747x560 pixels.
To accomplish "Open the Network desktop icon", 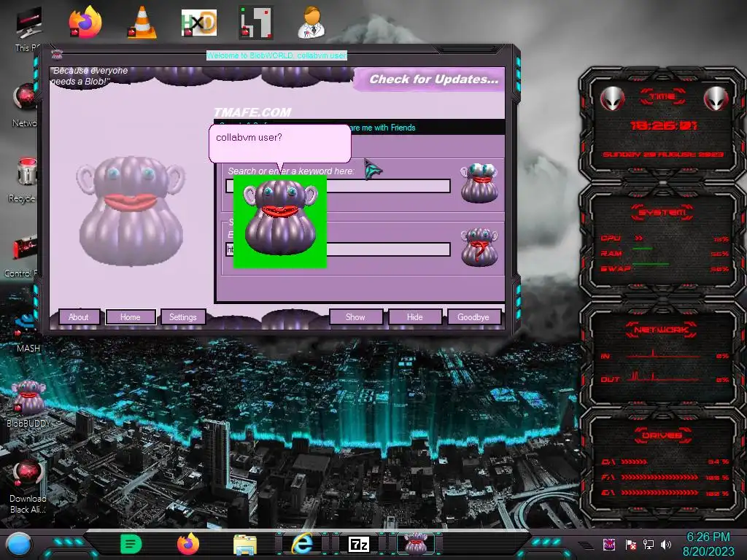I will [x=26, y=105].
